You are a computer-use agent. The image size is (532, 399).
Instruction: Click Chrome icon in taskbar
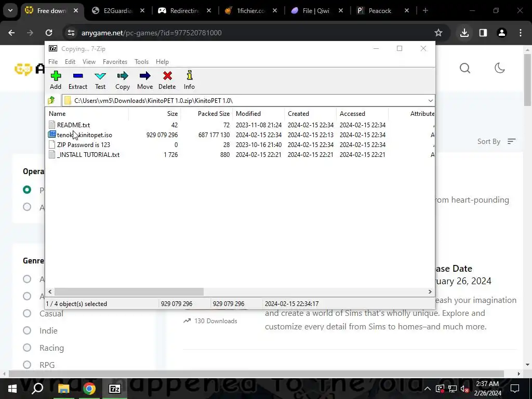click(89, 389)
